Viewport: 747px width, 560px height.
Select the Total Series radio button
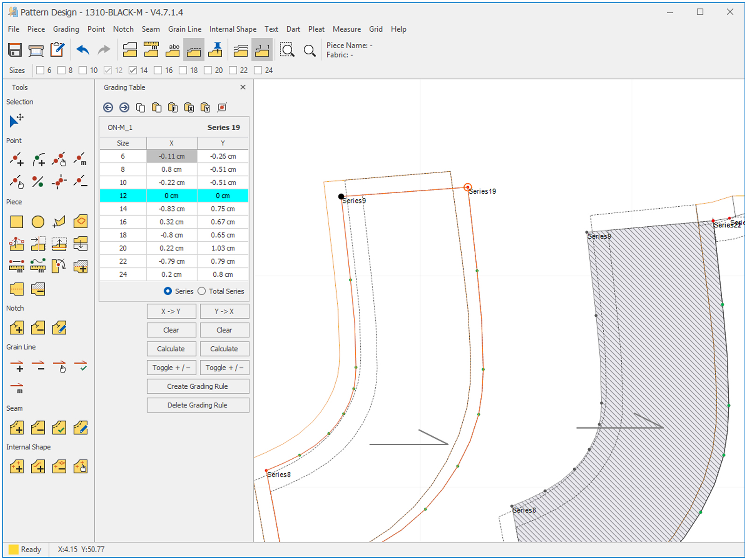202,291
